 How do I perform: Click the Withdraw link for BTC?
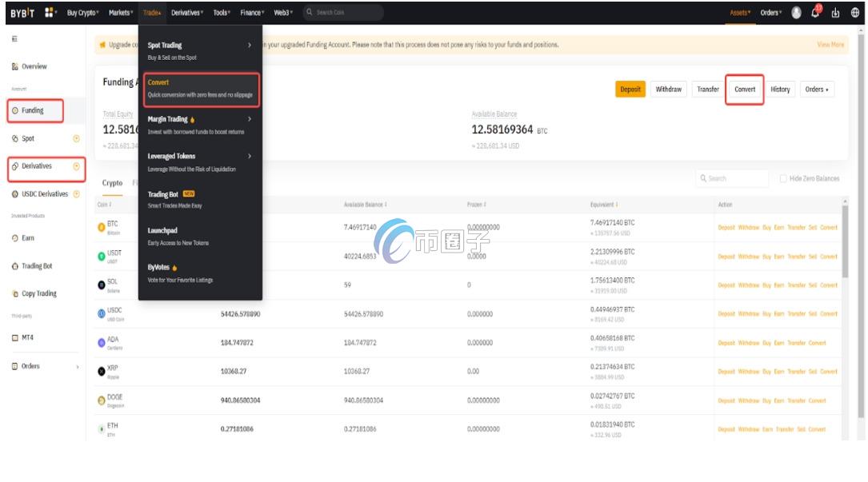[x=747, y=227]
